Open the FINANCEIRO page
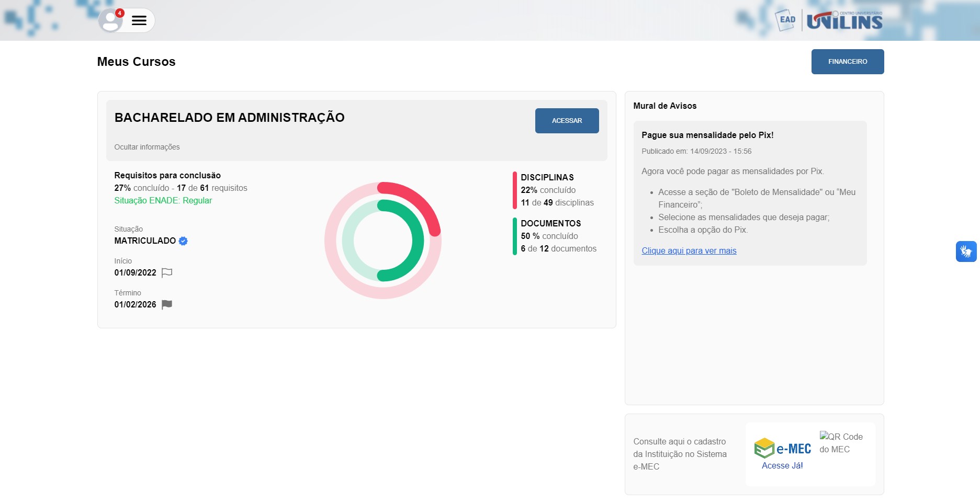The height and width of the screenshot is (503, 980). 847,61
